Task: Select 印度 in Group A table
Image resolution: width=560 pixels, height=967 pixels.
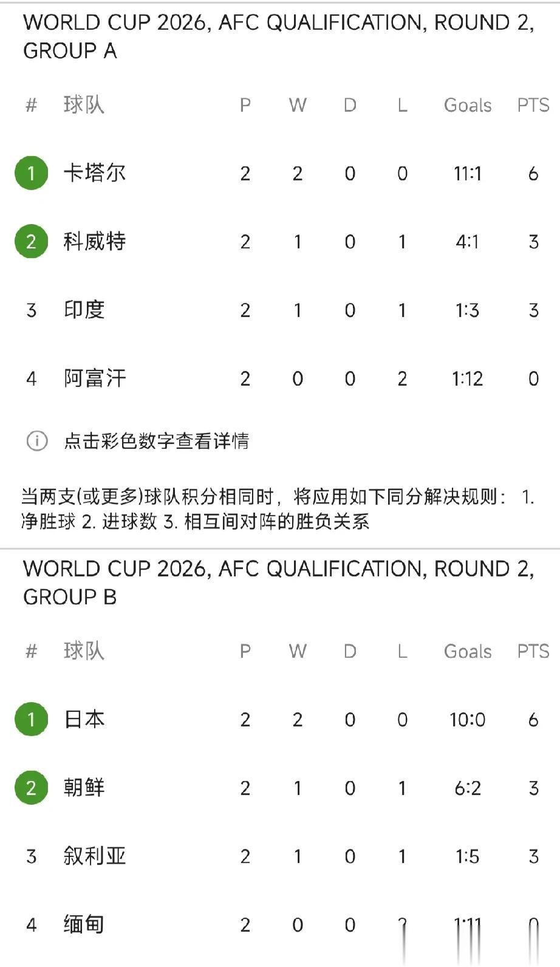Action: pyautogui.click(x=84, y=310)
